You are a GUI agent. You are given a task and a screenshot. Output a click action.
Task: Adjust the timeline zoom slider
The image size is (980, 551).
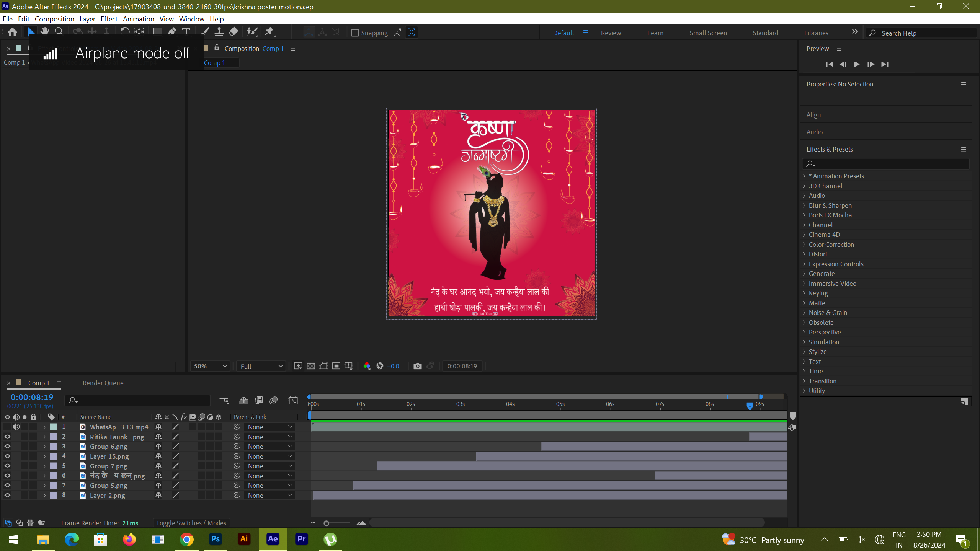click(327, 523)
